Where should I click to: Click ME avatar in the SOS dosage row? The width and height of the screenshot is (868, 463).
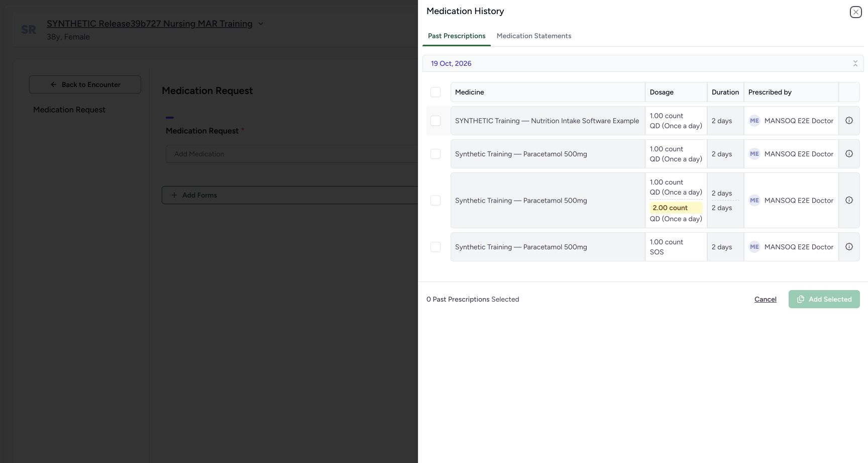[x=754, y=247]
